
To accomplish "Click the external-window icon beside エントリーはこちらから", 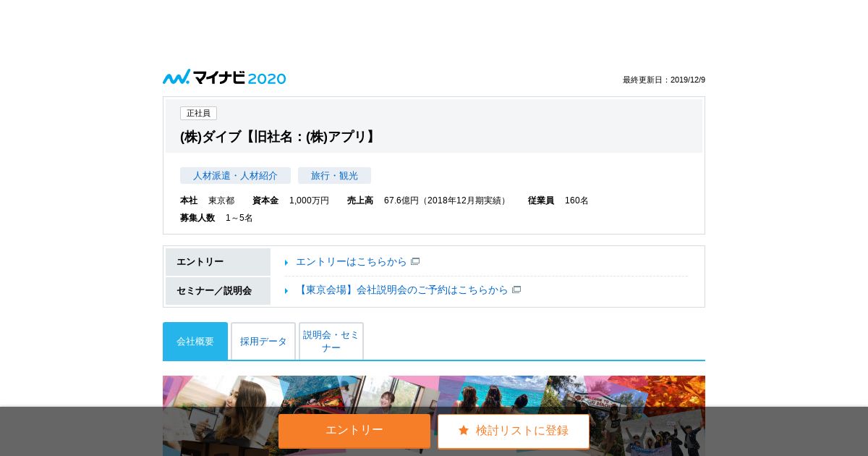I will 415,261.
